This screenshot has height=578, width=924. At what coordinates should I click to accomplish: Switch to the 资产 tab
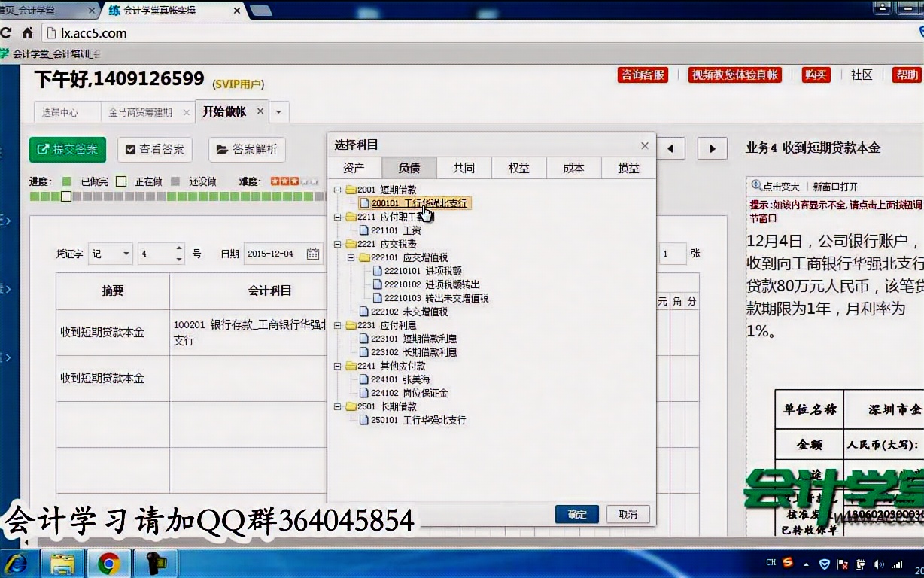[x=354, y=168]
